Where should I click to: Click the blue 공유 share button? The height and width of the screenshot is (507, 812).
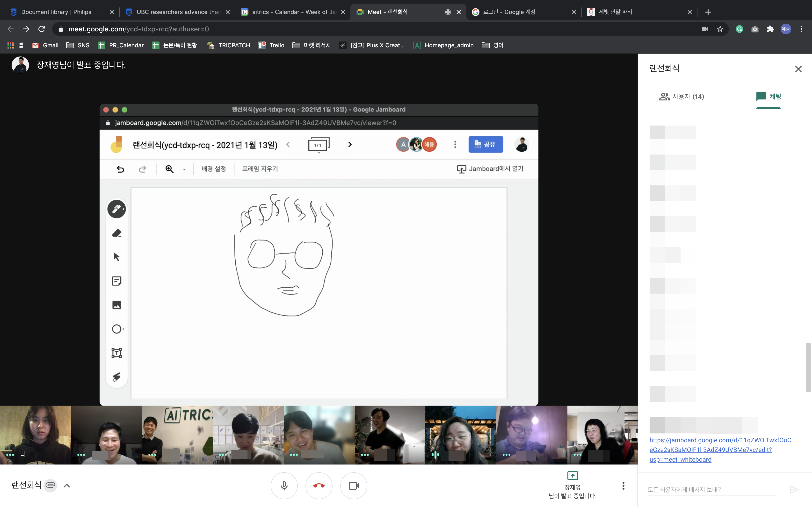(x=486, y=145)
